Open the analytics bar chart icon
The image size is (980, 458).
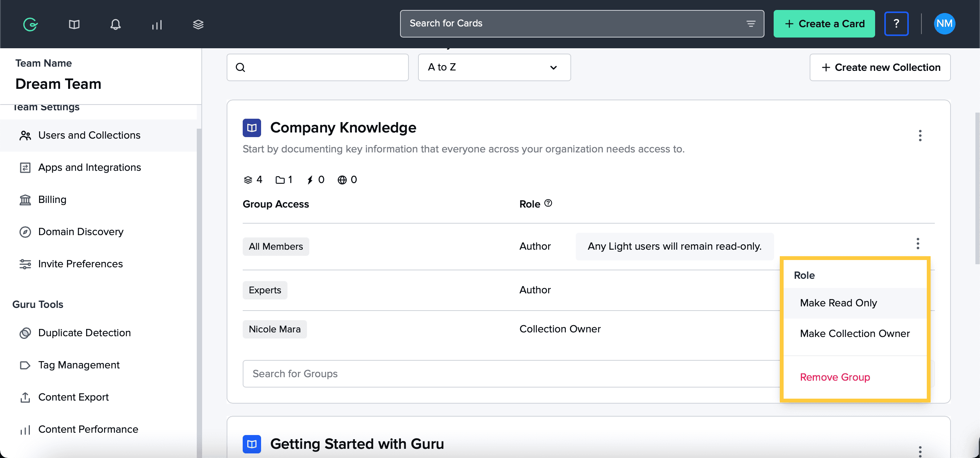click(x=156, y=24)
